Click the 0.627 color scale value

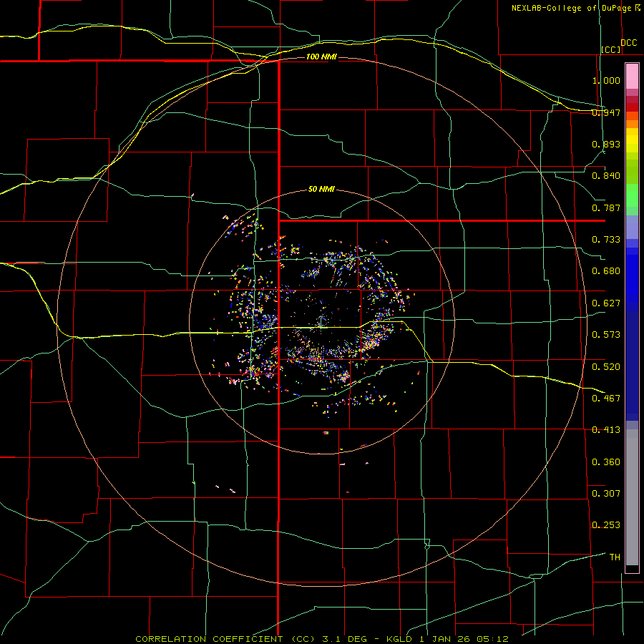(x=606, y=303)
